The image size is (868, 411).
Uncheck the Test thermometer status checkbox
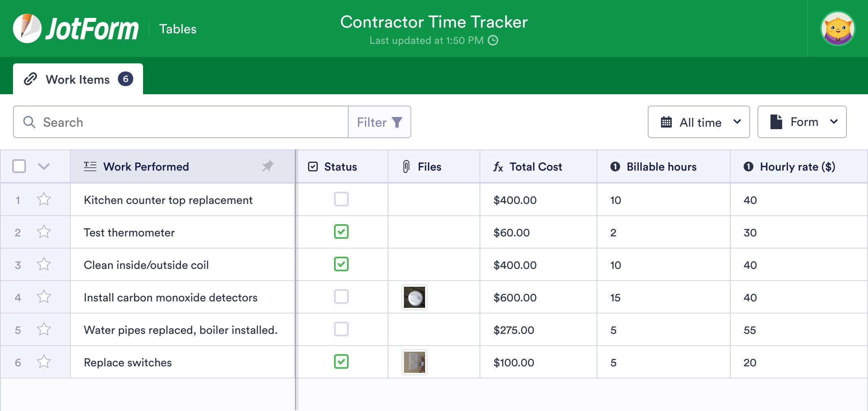coord(341,232)
